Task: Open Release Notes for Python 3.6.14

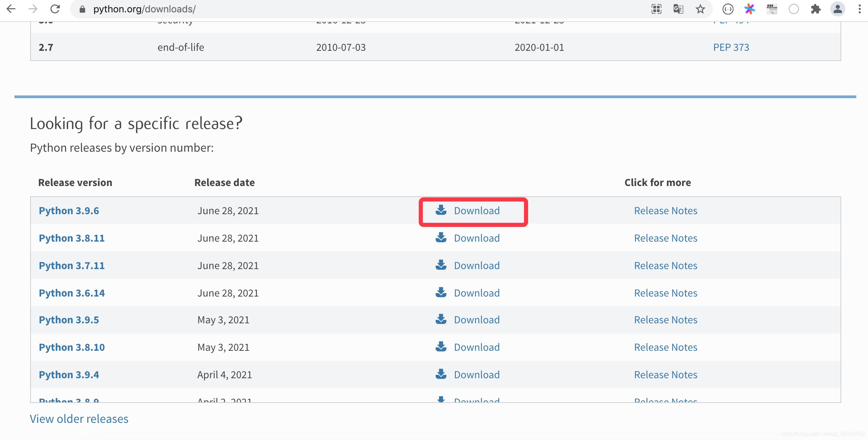Action: 665,293
